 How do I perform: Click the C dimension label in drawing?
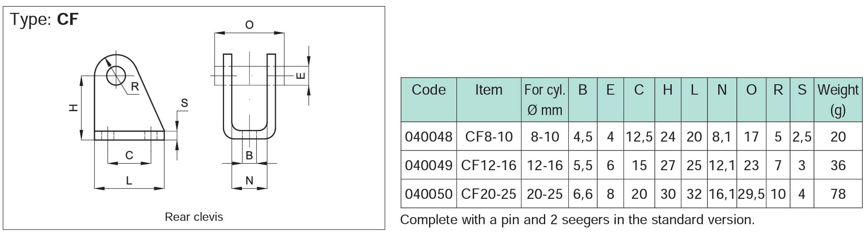tap(129, 155)
